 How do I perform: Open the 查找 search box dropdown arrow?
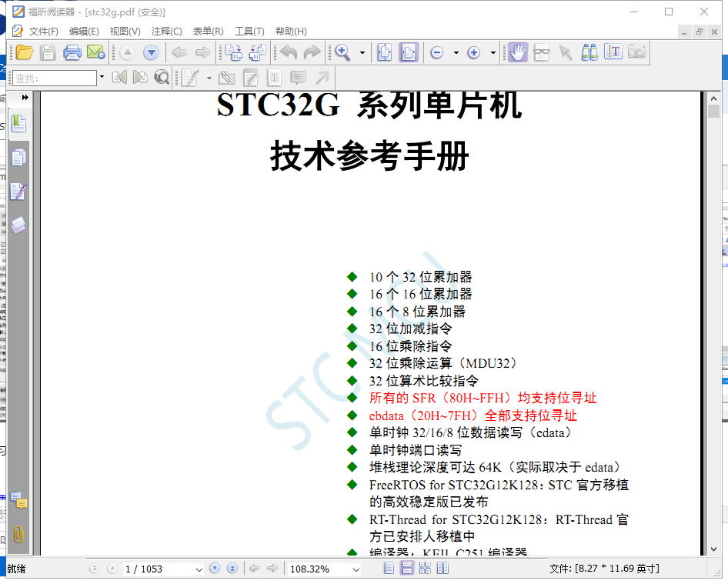102,77
